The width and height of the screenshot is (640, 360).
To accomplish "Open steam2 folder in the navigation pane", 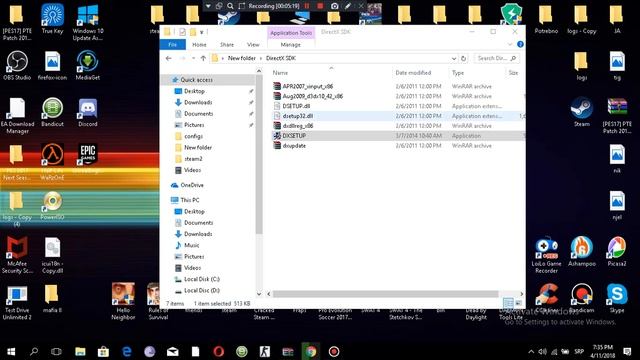I will coord(193,159).
